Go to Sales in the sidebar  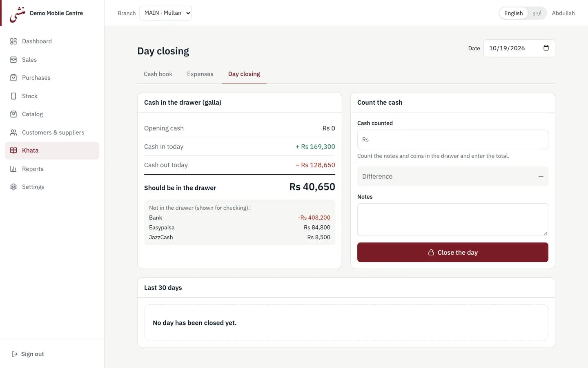(52, 60)
